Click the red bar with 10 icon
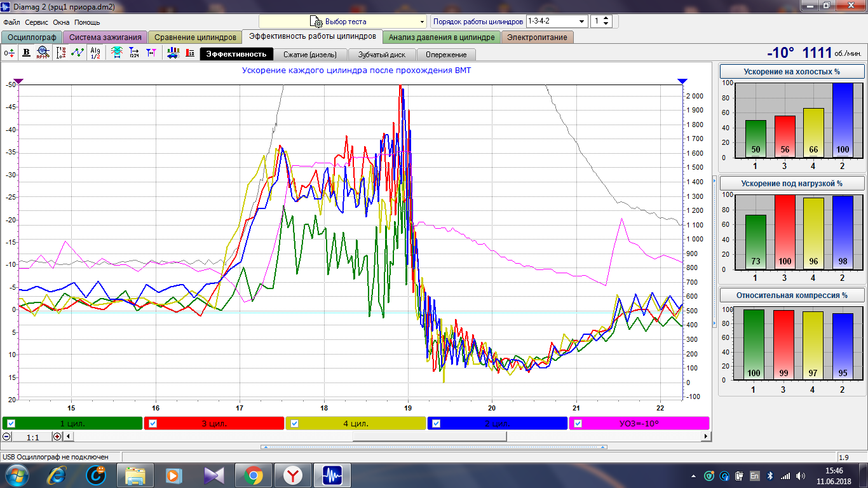868x488 pixels. point(190,53)
